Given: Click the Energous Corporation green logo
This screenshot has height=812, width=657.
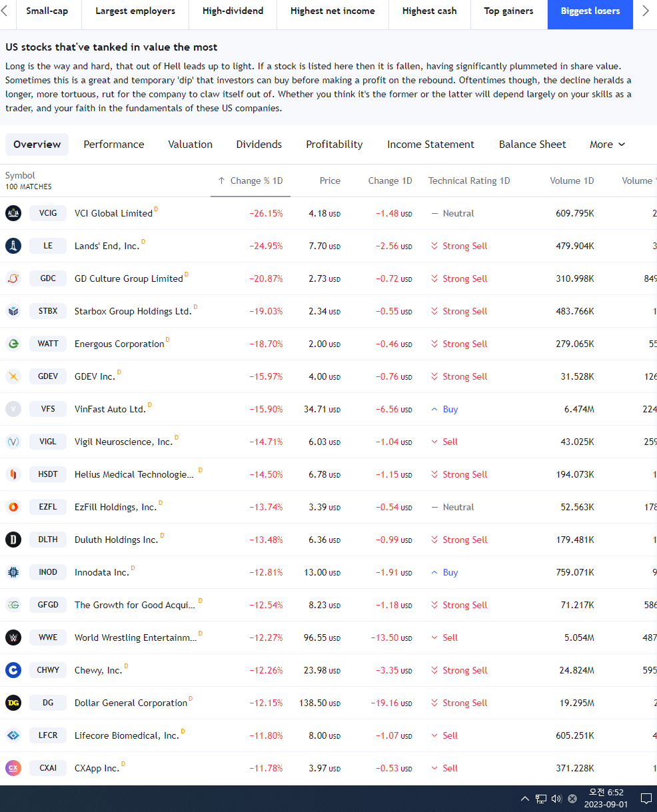Looking at the screenshot, I should [13, 344].
